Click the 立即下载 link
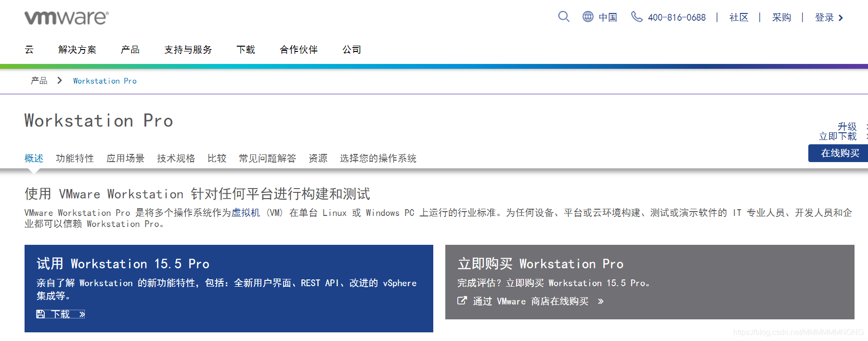Image resolution: width=868 pixels, height=341 pixels. (838, 136)
